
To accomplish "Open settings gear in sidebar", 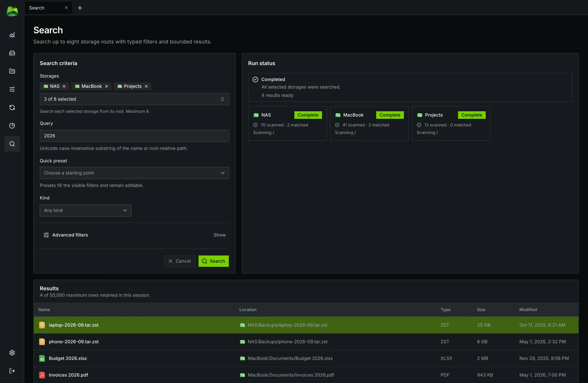I will (x=12, y=353).
